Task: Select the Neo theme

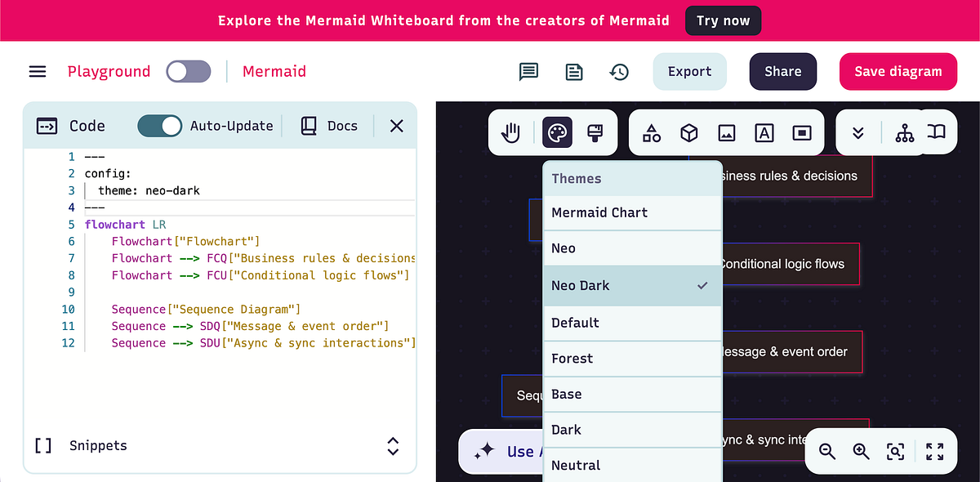Action: point(632,248)
